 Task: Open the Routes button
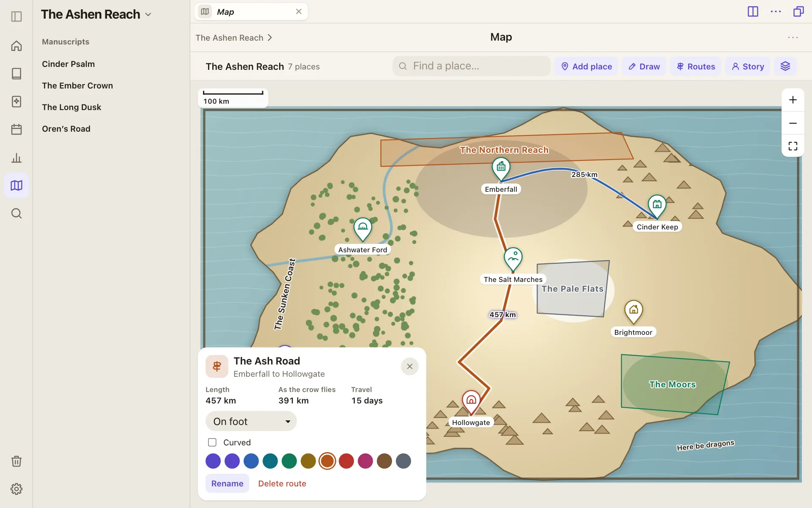[696, 66]
